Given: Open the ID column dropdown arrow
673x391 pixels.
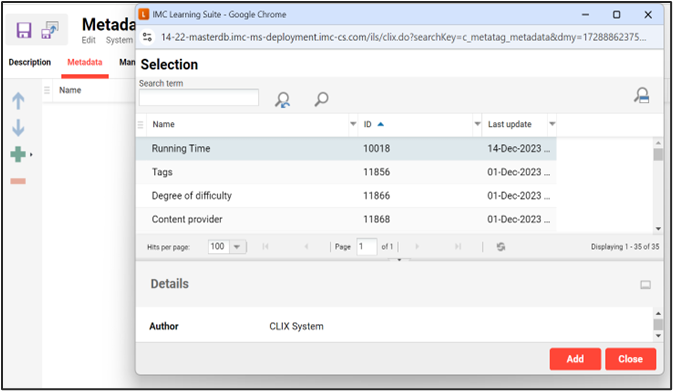Looking at the screenshot, I should pos(477,124).
